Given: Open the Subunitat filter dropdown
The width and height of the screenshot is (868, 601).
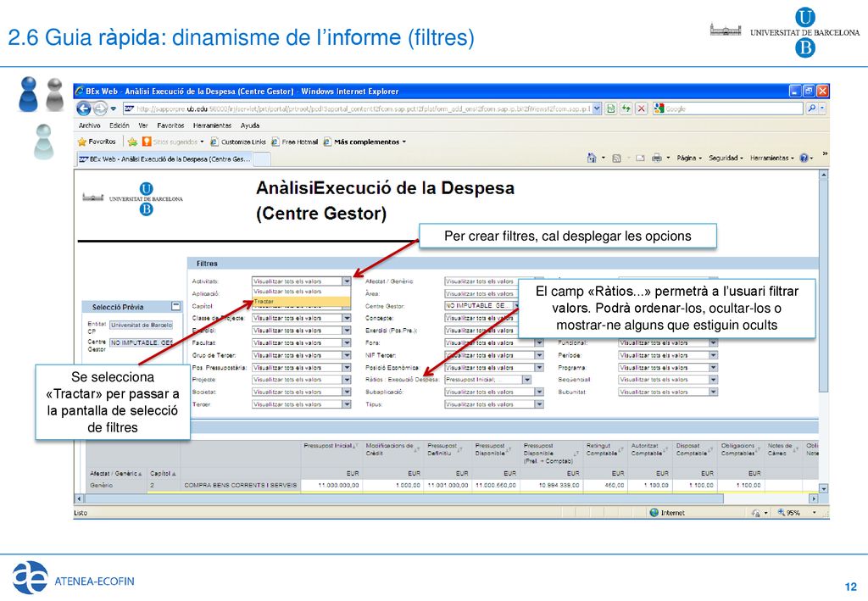Looking at the screenshot, I should point(714,392).
